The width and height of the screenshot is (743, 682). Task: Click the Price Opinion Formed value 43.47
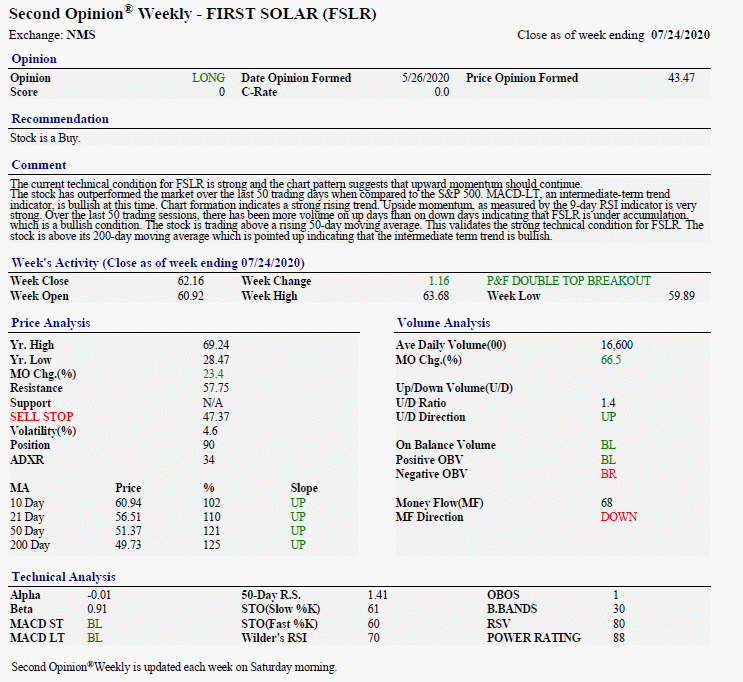[681, 78]
